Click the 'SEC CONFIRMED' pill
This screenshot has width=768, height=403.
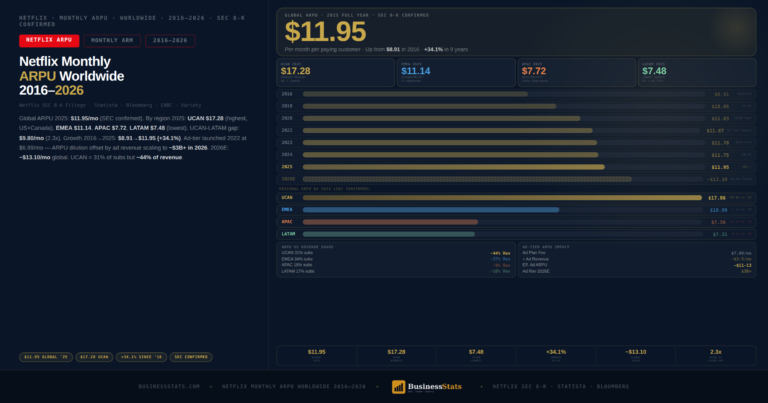click(191, 357)
